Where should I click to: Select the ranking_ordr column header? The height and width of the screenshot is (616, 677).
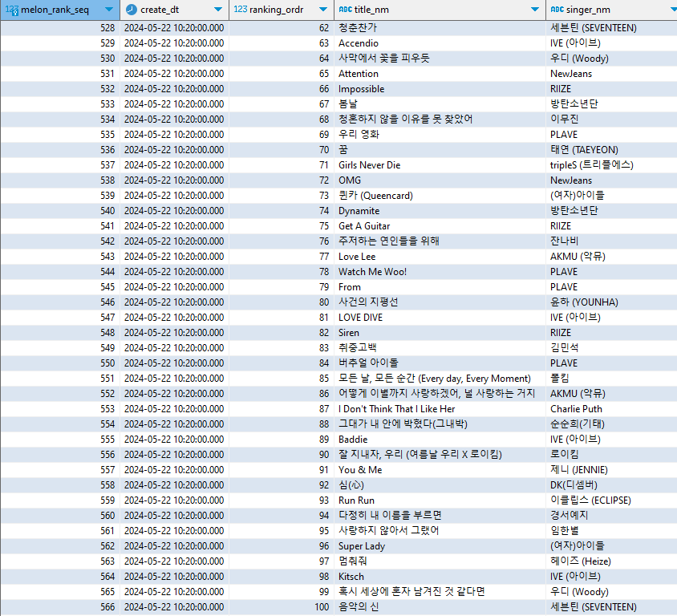tap(282, 10)
